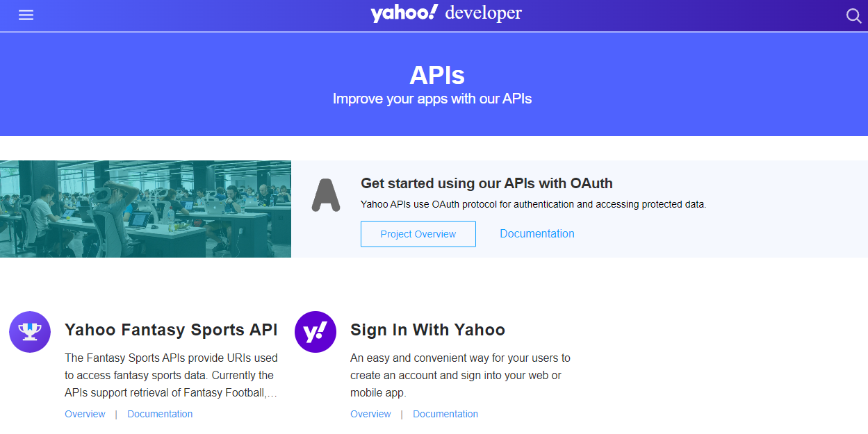Click the large APIs page title

[x=437, y=75]
